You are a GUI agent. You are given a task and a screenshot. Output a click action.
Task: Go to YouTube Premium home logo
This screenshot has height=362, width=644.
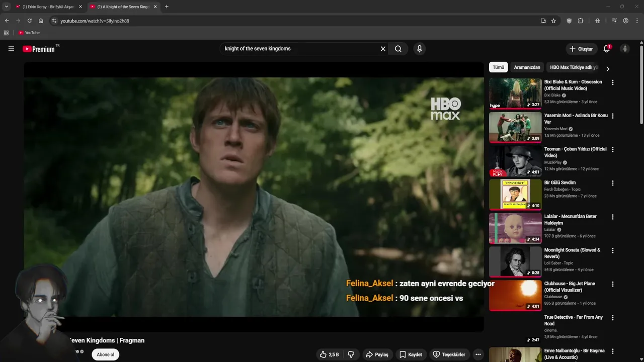pyautogui.click(x=39, y=49)
